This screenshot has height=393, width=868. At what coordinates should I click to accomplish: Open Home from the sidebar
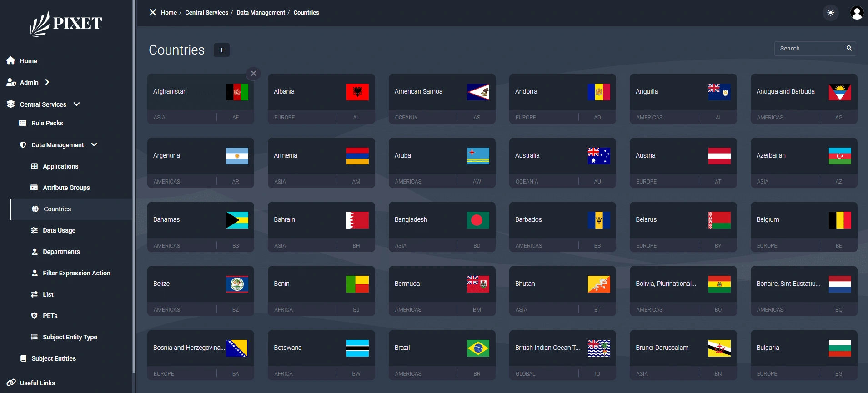[28, 61]
